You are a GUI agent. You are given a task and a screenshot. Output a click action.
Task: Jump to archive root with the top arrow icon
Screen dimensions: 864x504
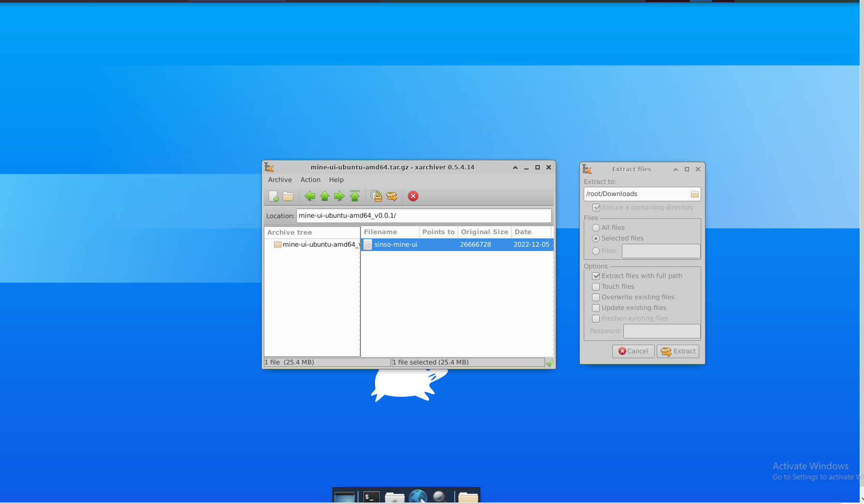[355, 196]
